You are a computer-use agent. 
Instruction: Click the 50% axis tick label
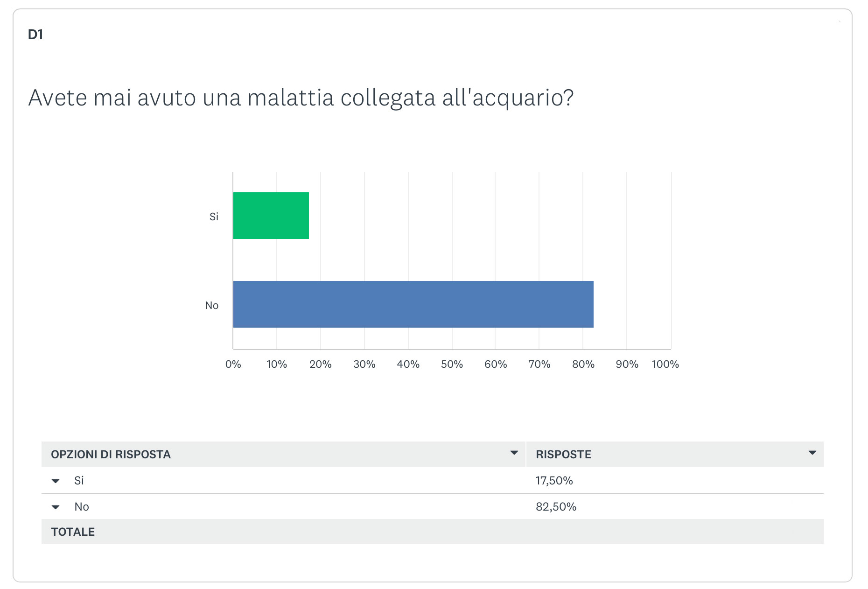click(452, 364)
